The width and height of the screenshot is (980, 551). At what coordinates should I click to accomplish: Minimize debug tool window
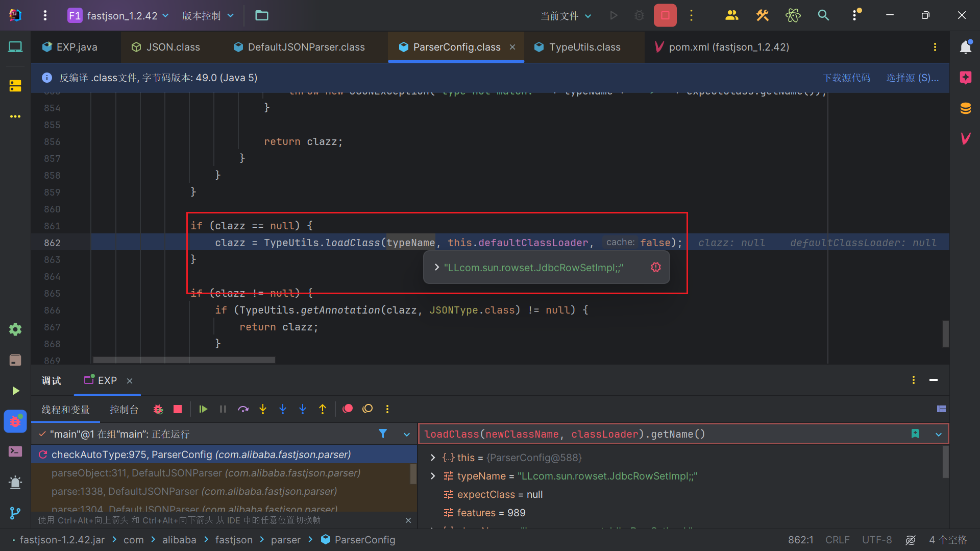[934, 380]
